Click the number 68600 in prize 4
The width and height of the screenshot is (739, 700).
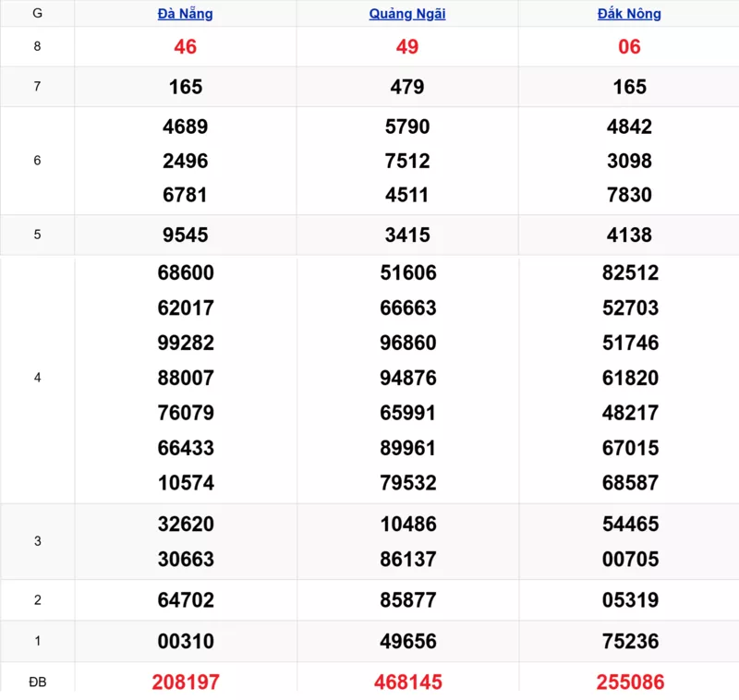click(186, 273)
